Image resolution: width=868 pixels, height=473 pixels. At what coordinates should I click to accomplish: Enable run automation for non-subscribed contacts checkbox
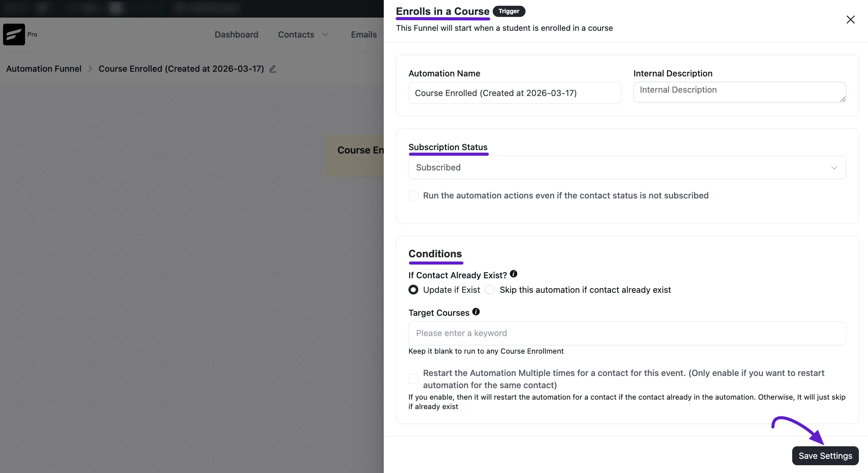click(413, 195)
